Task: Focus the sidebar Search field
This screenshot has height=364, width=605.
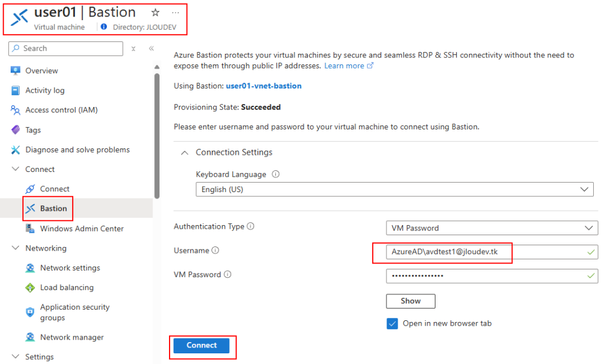Action: point(66,48)
